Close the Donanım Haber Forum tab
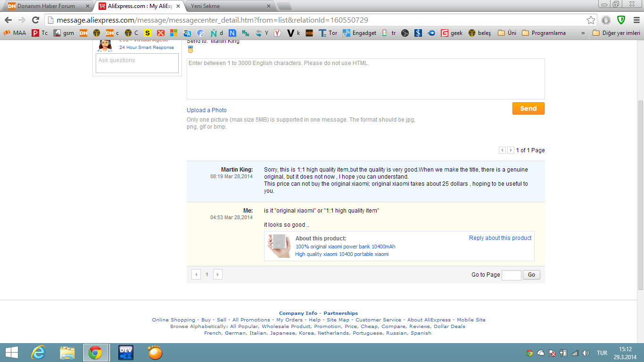Viewport: 644px width, 362px height. click(87, 6)
